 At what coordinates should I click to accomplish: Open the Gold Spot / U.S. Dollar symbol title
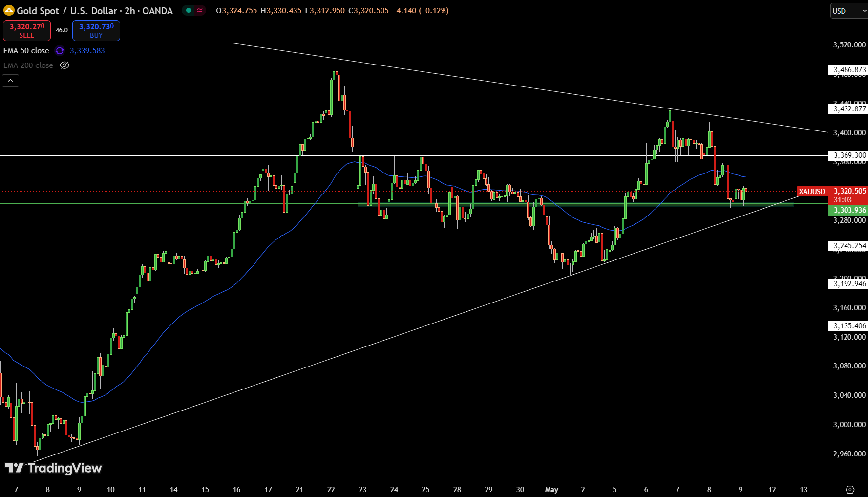(95, 10)
